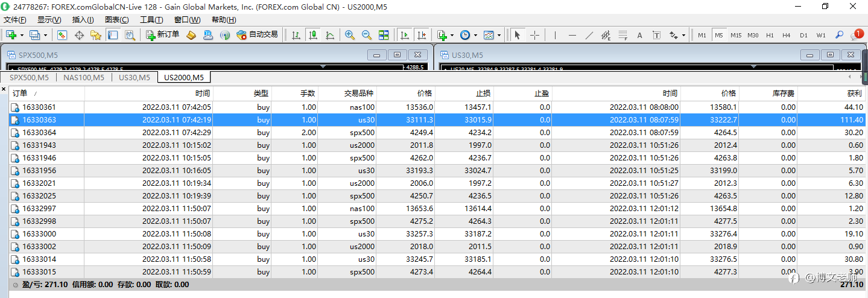Screen dimensions: 868x298
Task: Select the text label tool
Action: (639, 35)
